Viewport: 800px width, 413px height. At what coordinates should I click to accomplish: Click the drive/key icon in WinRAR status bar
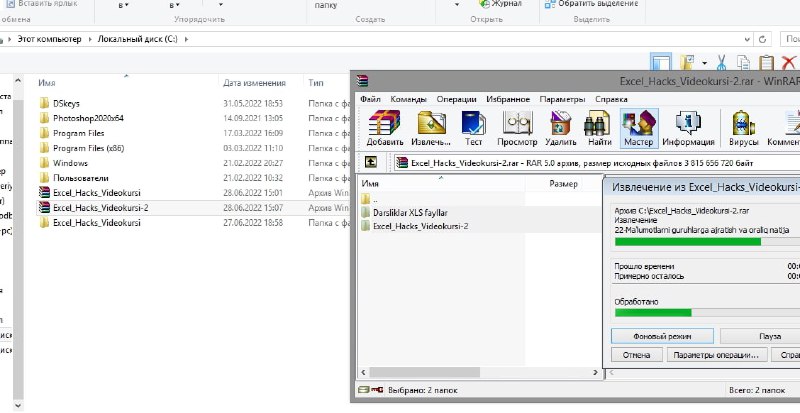(x=370, y=390)
